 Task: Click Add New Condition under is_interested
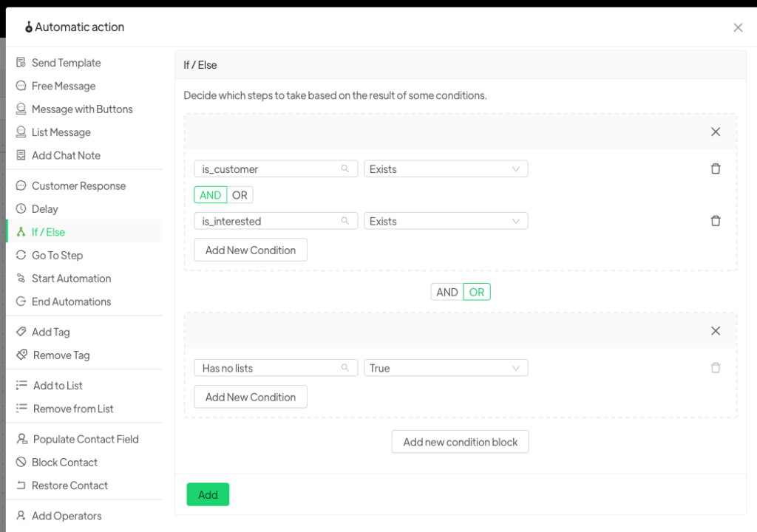click(250, 250)
